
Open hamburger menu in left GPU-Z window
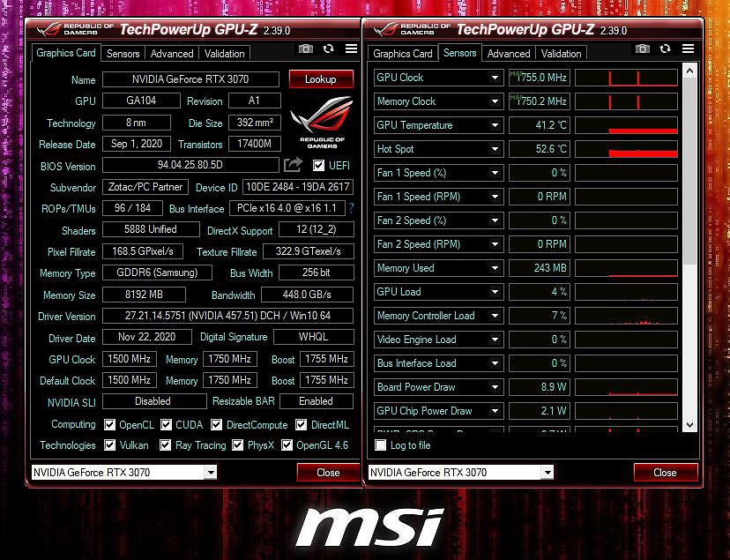point(351,49)
